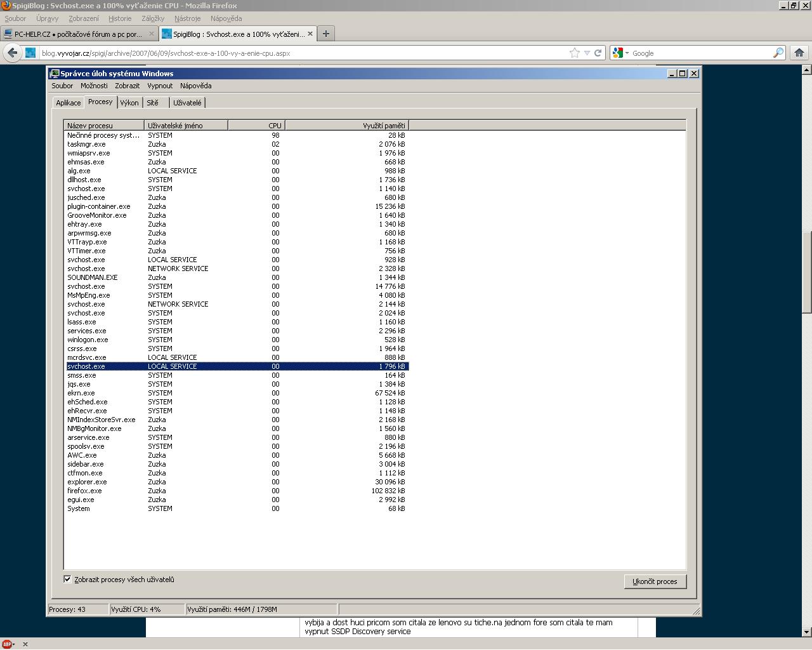Screen dimensions: 812x650
Task: Select the firefox.exe process row
Action: (x=85, y=491)
